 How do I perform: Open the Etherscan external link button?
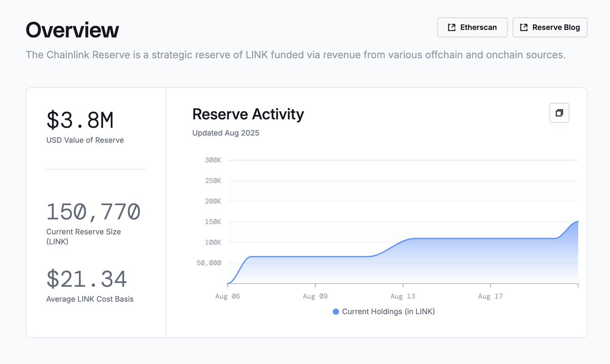(x=472, y=27)
